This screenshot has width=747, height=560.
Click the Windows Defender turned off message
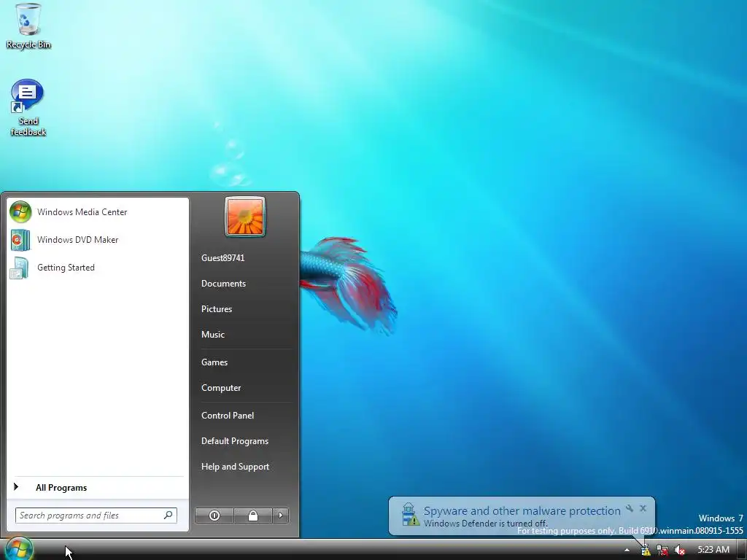click(x=485, y=524)
